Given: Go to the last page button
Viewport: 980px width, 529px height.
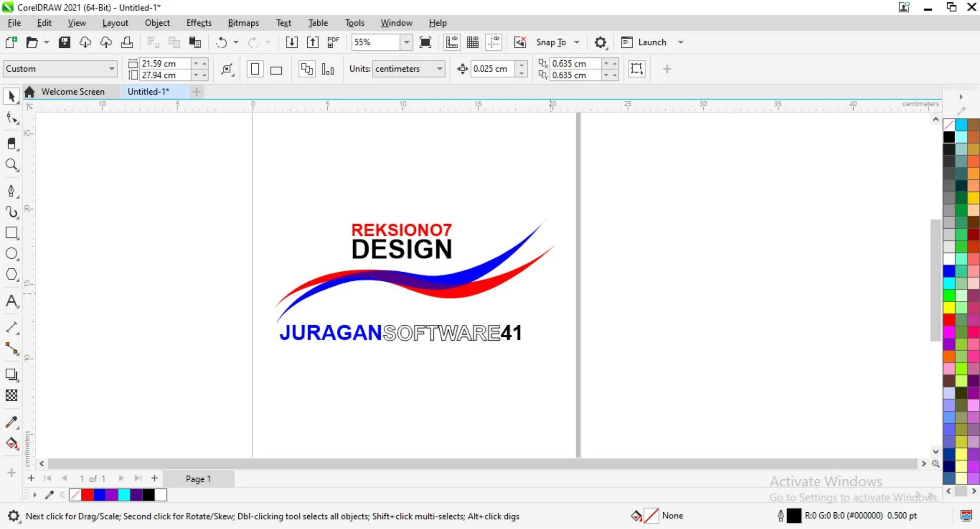Looking at the screenshot, I should click(138, 478).
